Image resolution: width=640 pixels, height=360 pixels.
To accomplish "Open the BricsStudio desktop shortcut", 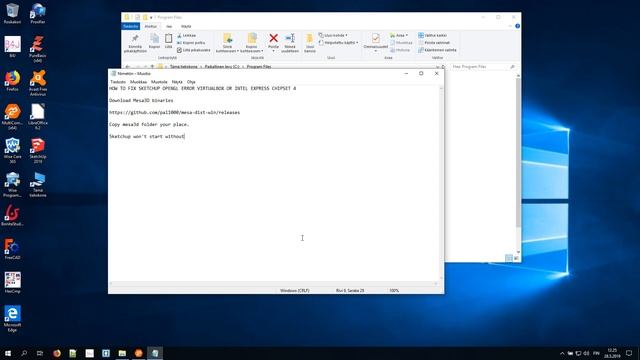I will [x=12, y=216].
